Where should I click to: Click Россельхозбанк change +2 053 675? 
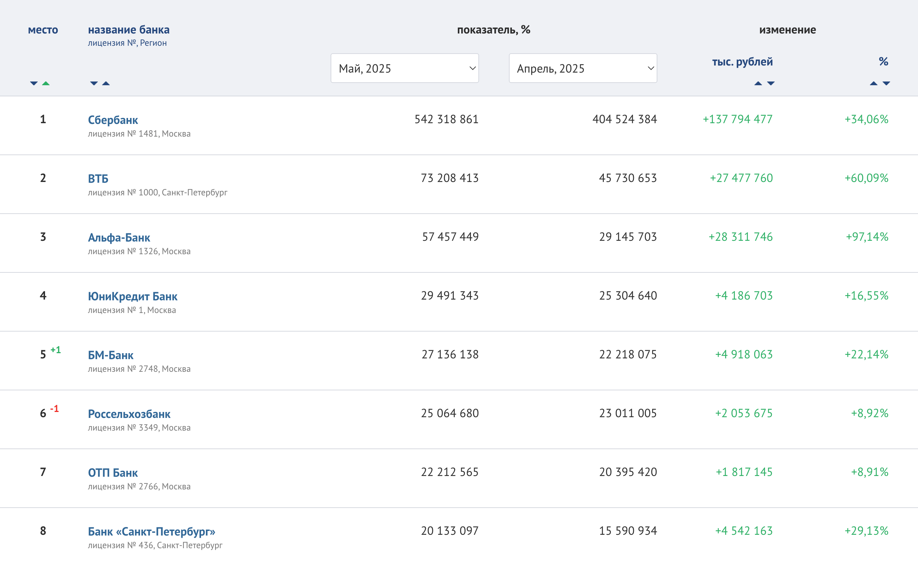pyautogui.click(x=744, y=413)
